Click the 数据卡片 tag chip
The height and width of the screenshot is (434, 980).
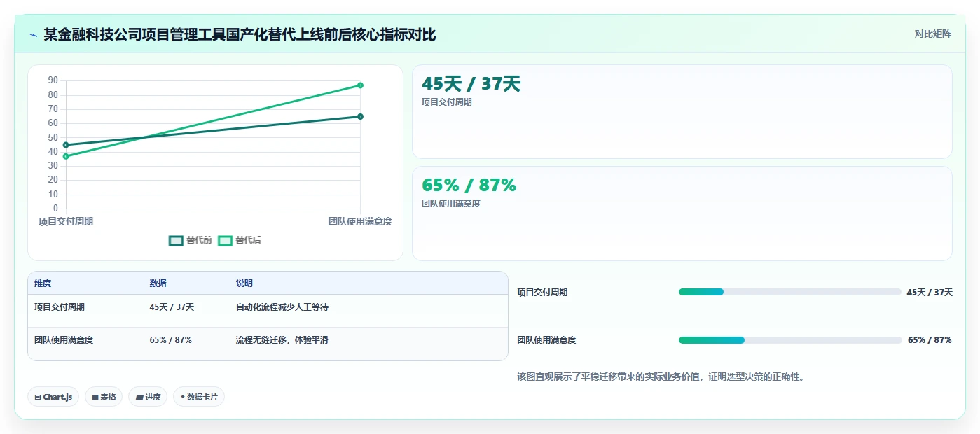point(199,397)
